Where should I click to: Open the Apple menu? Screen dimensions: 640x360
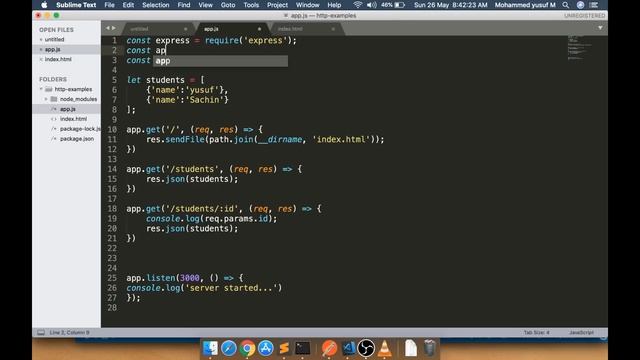[44, 5]
